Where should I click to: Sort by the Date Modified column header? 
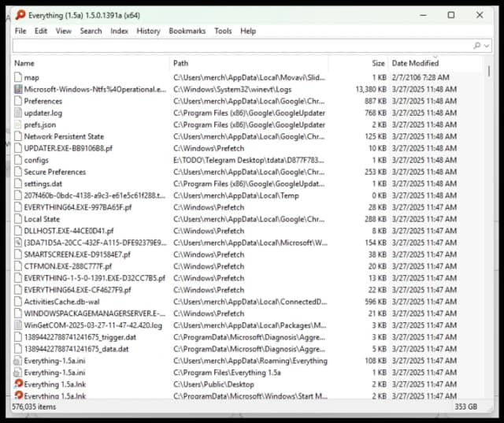(x=435, y=63)
